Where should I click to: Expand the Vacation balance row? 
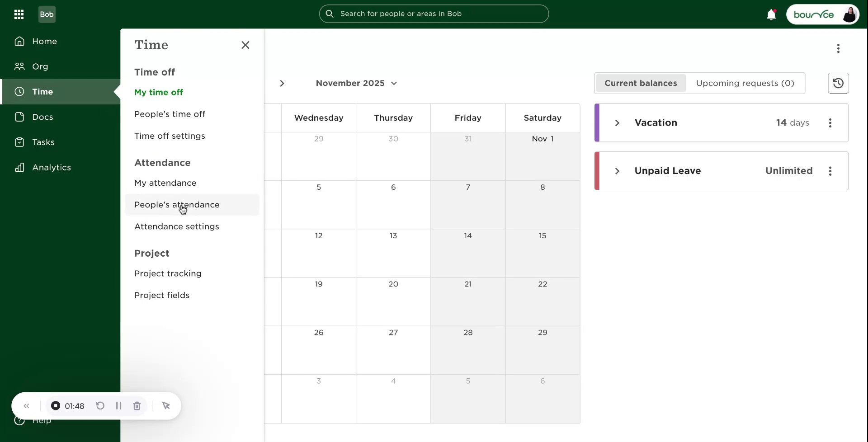pos(617,123)
